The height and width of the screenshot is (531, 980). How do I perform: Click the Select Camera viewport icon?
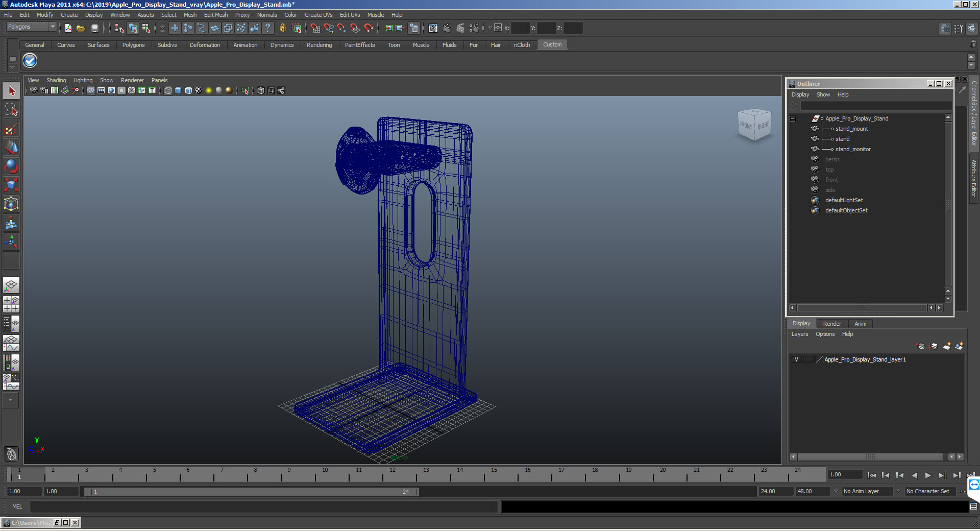pyautogui.click(x=34, y=90)
